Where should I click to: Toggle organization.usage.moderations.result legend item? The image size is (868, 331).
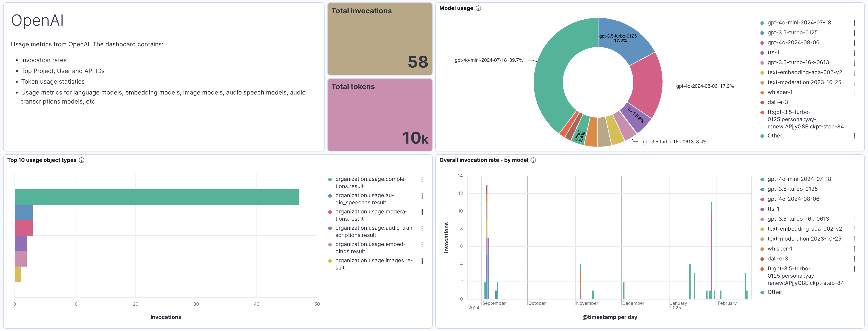[x=371, y=215]
